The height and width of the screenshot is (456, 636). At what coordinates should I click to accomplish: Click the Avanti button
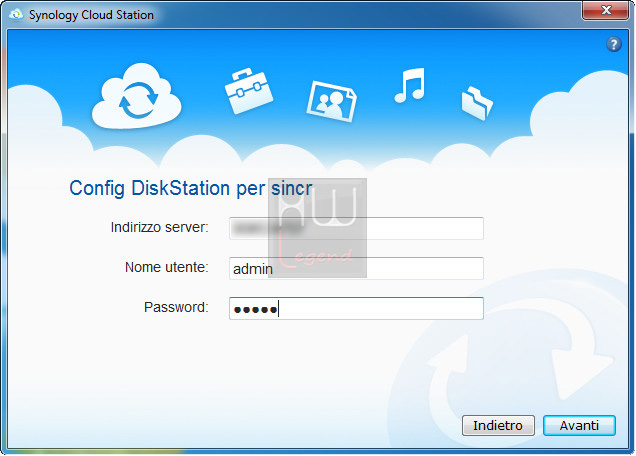point(579,425)
